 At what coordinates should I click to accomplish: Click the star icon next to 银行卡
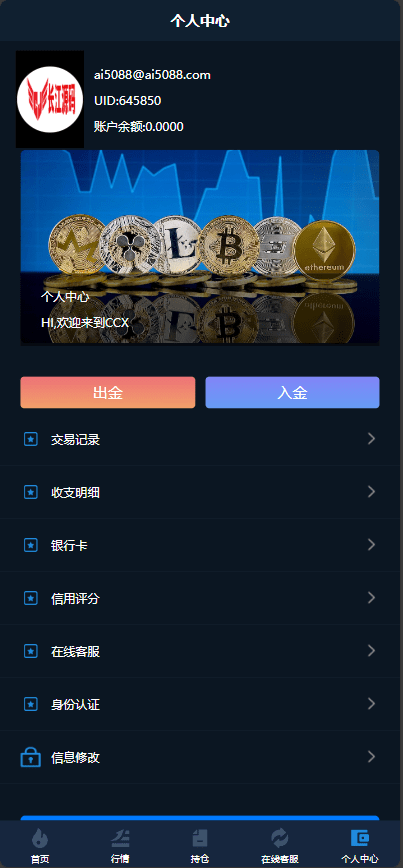(x=31, y=545)
